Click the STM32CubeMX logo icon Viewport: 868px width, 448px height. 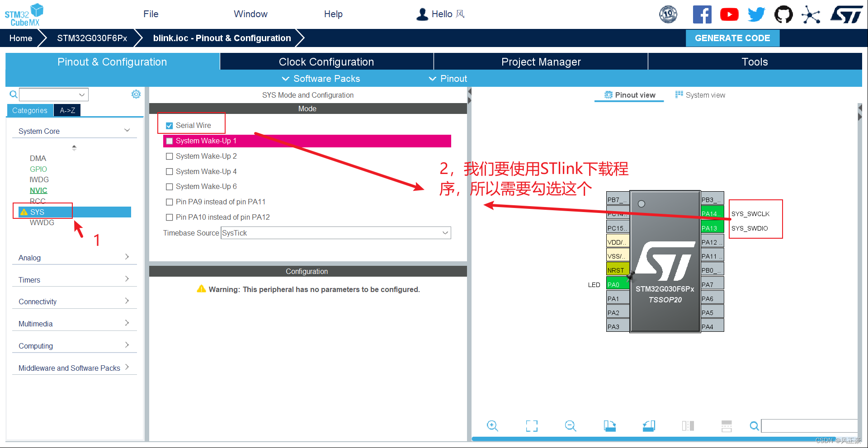(24, 14)
